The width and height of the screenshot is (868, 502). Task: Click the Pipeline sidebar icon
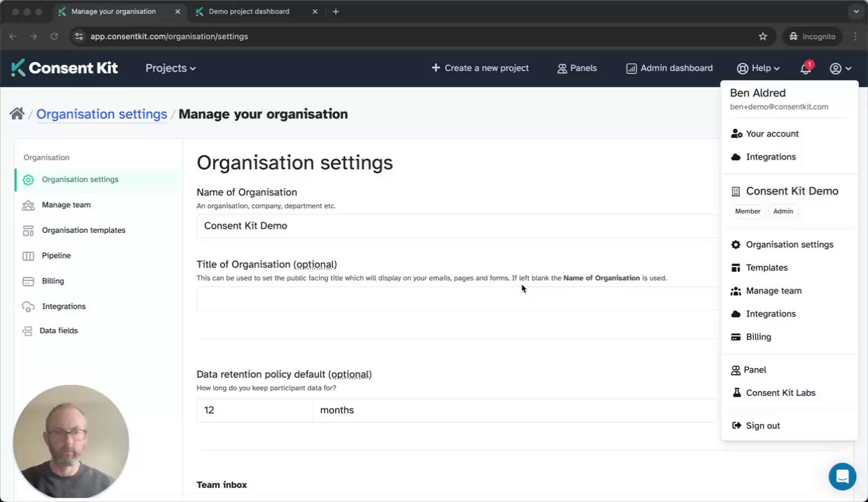pos(28,256)
